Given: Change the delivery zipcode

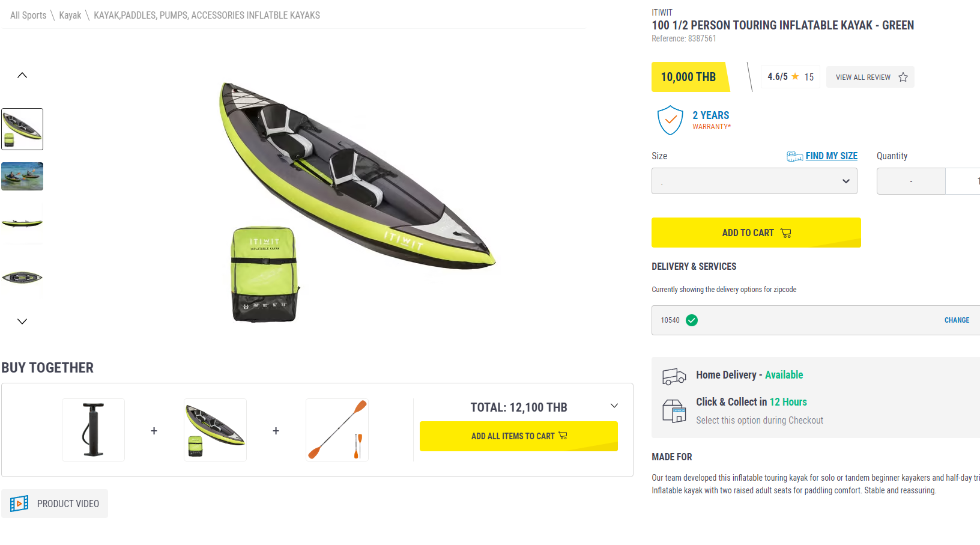Looking at the screenshot, I should click(x=957, y=320).
